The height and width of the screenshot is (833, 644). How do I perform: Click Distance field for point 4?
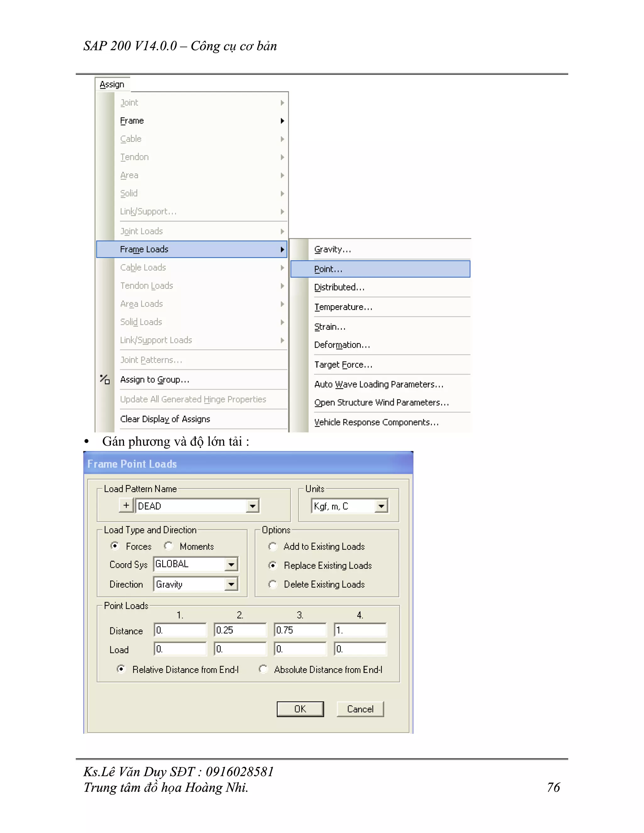[x=360, y=630]
